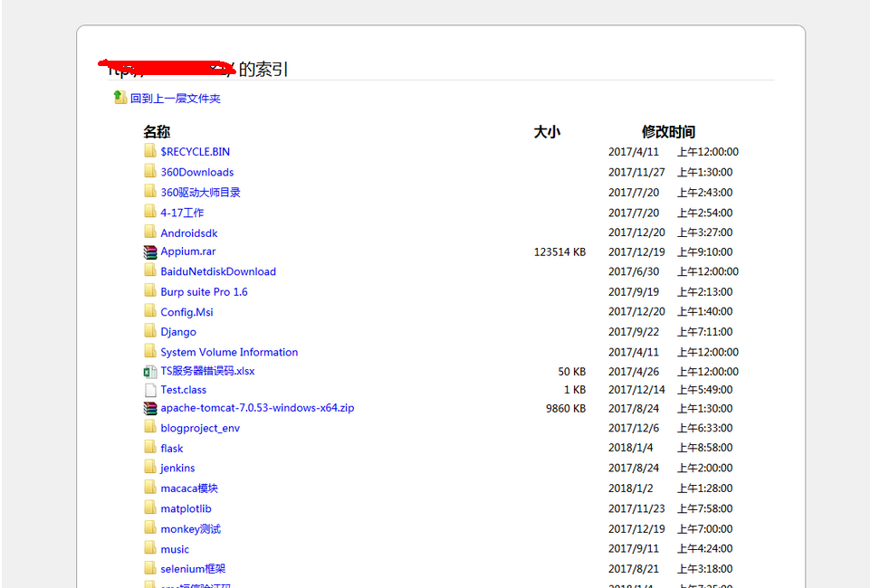
Task: Click the folder icon beside monkey测试
Action: (149, 528)
